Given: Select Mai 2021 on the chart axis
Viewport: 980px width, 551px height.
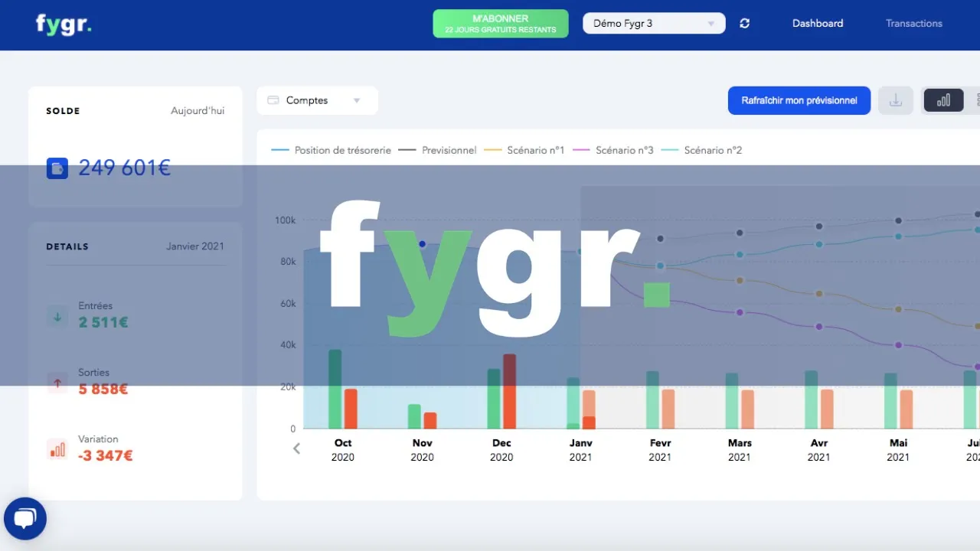Looking at the screenshot, I should (898, 450).
